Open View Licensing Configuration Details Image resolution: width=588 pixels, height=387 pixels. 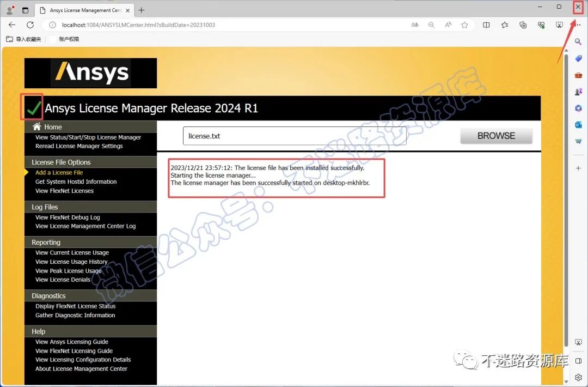pyautogui.click(x=83, y=360)
